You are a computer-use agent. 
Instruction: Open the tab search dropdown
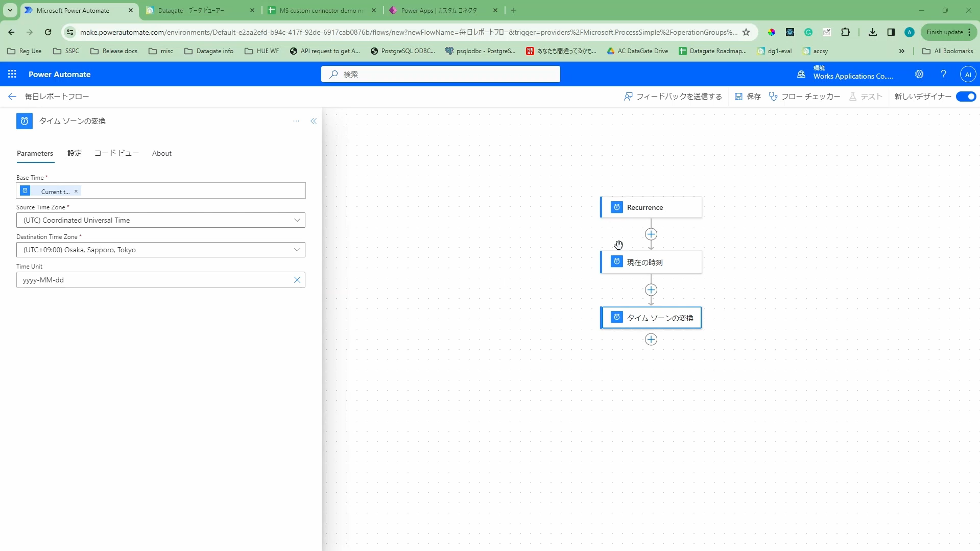(x=10, y=10)
